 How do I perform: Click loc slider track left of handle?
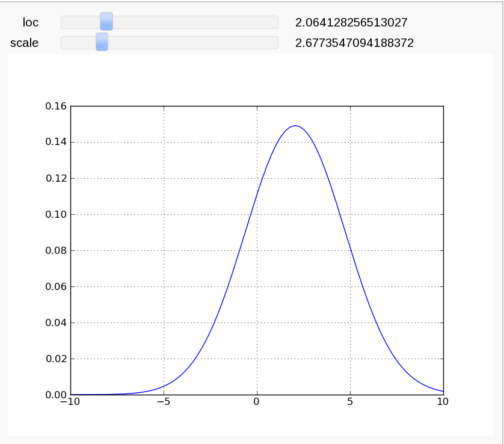(80, 22)
